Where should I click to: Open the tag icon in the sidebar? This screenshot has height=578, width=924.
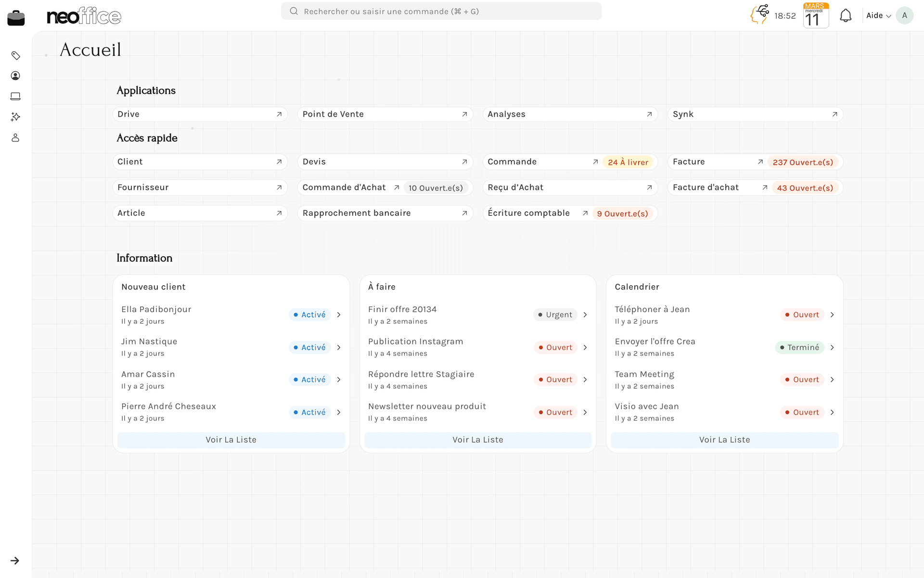coord(15,55)
